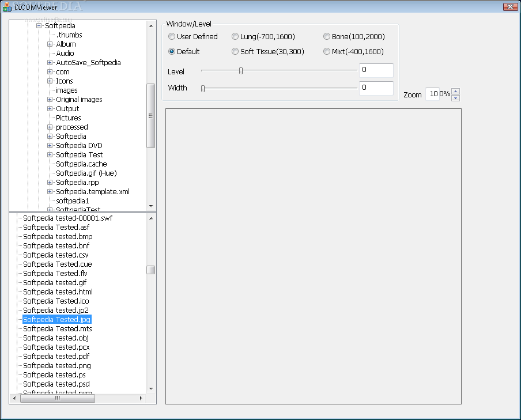
Task: Expand the Output folder
Action: click(x=50, y=109)
